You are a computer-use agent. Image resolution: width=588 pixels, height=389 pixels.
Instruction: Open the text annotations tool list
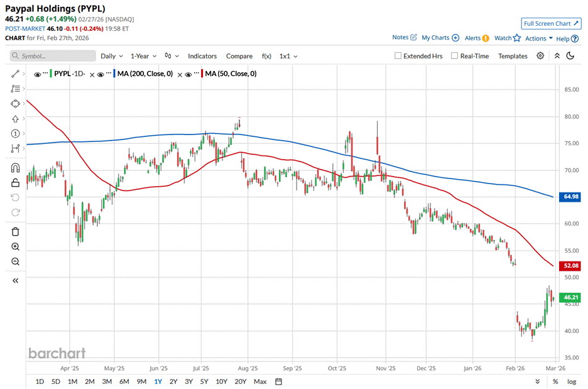(x=15, y=89)
